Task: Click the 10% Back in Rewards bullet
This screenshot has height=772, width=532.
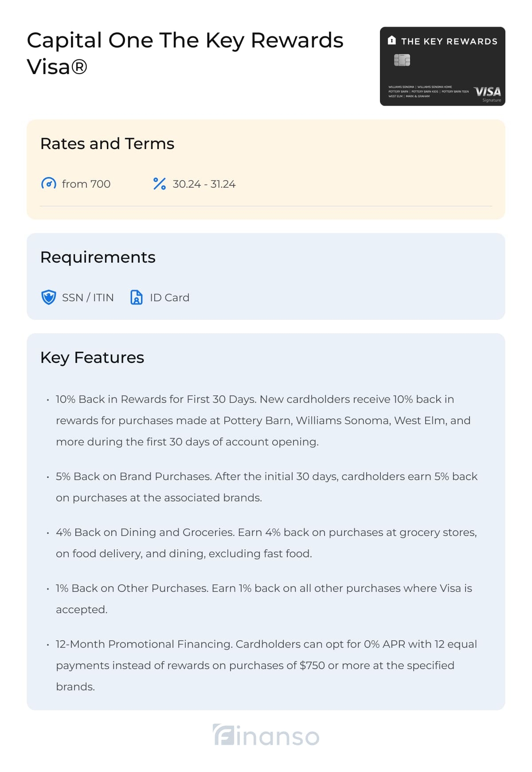Action: (x=263, y=420)
